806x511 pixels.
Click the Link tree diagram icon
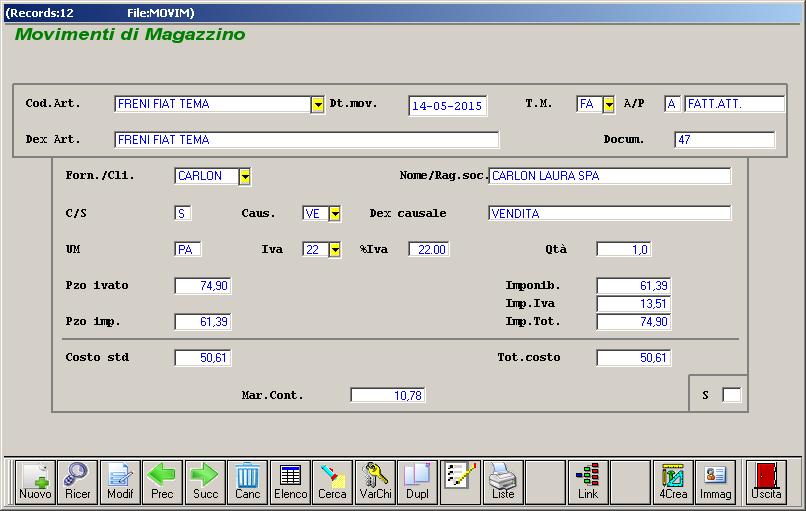coord(588,482)
